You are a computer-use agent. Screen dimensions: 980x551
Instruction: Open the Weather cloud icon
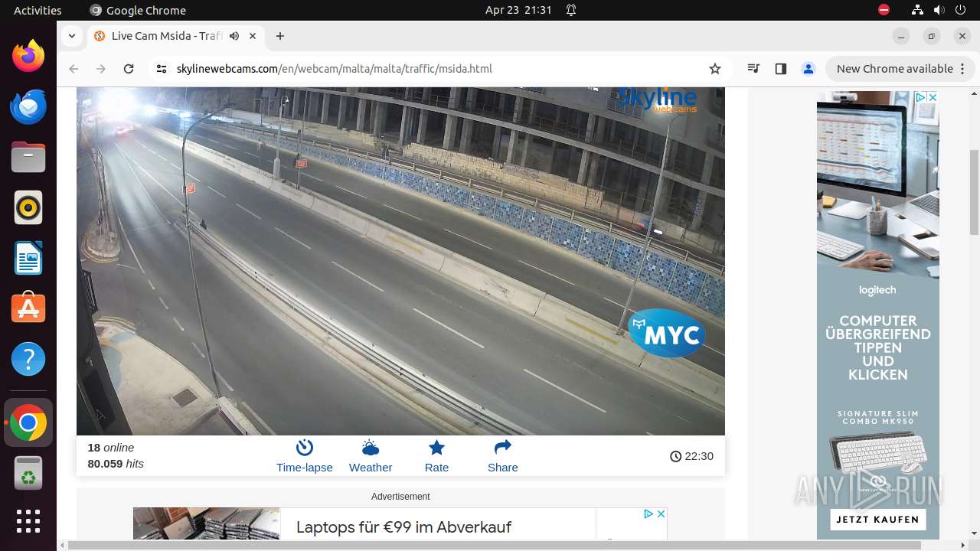(x=371, y=448)
